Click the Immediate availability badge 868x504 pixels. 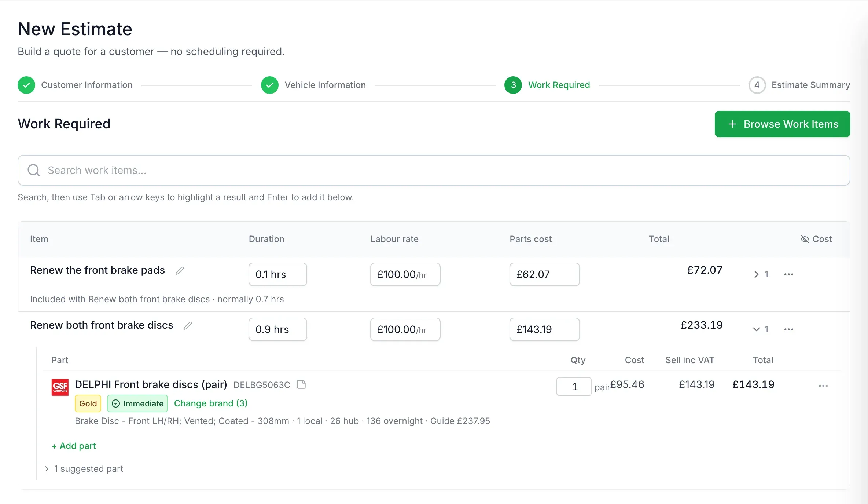pyautogui.click(x=137, y=403)
